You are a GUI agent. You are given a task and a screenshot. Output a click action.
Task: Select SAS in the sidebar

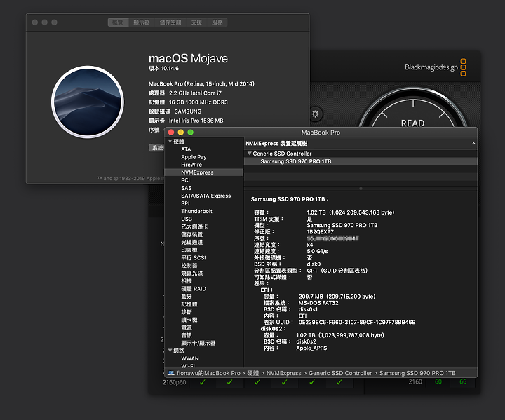click(x=186, y=188)
